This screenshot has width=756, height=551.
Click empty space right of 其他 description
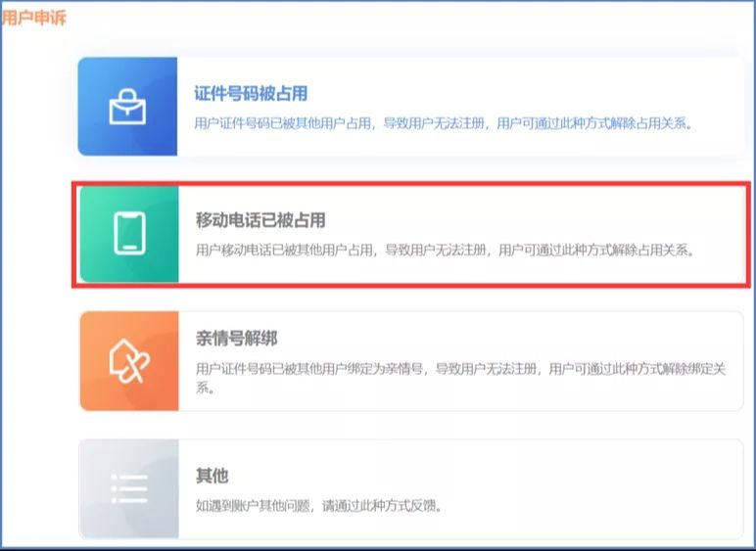pos(588,506)
